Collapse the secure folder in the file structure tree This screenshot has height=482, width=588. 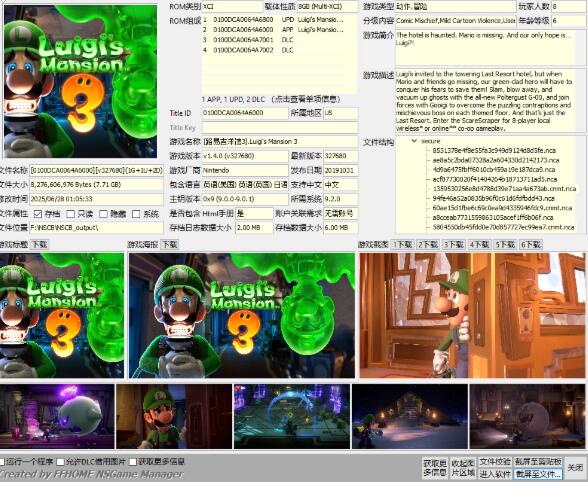pos(414,141)
